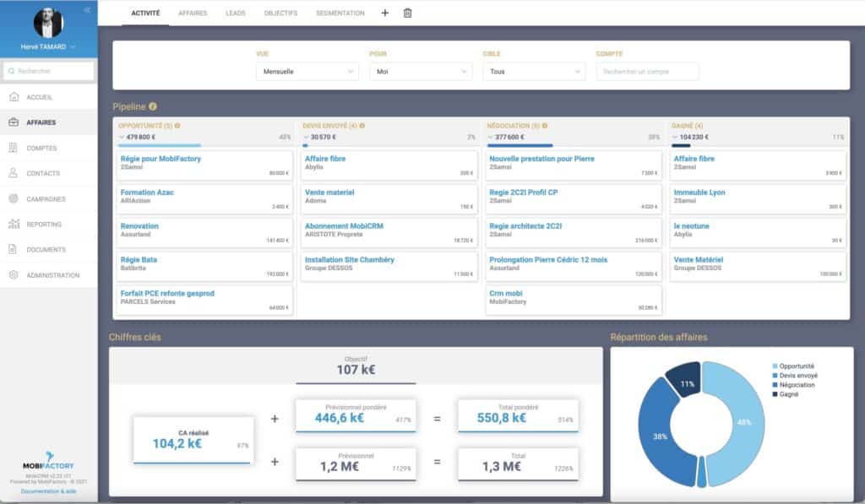
Task: Open the Pour dropdown showing Moi
Action: tap(420, 72)
